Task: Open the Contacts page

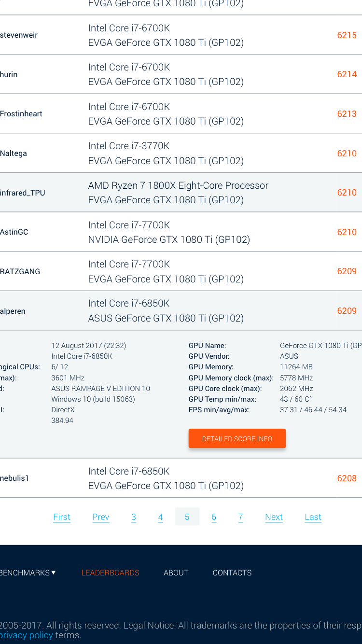Action: click(x=232, y=573)
